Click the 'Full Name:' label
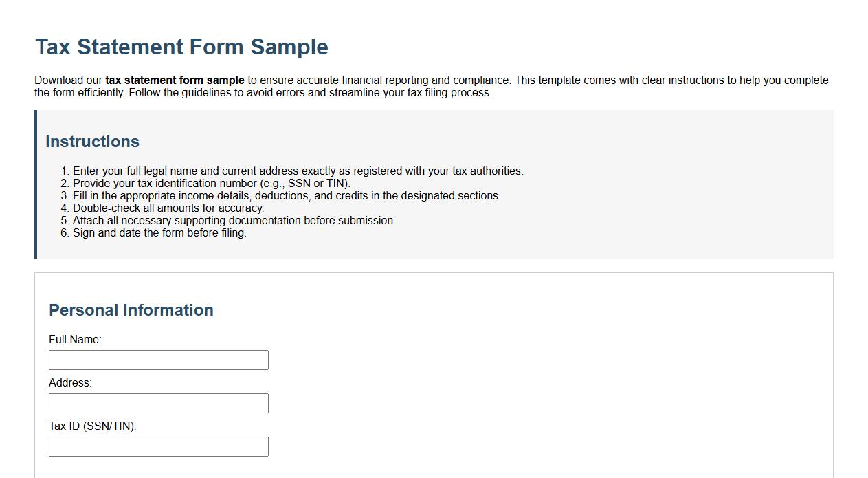The image size is (868, 478). tap(75, 339)
